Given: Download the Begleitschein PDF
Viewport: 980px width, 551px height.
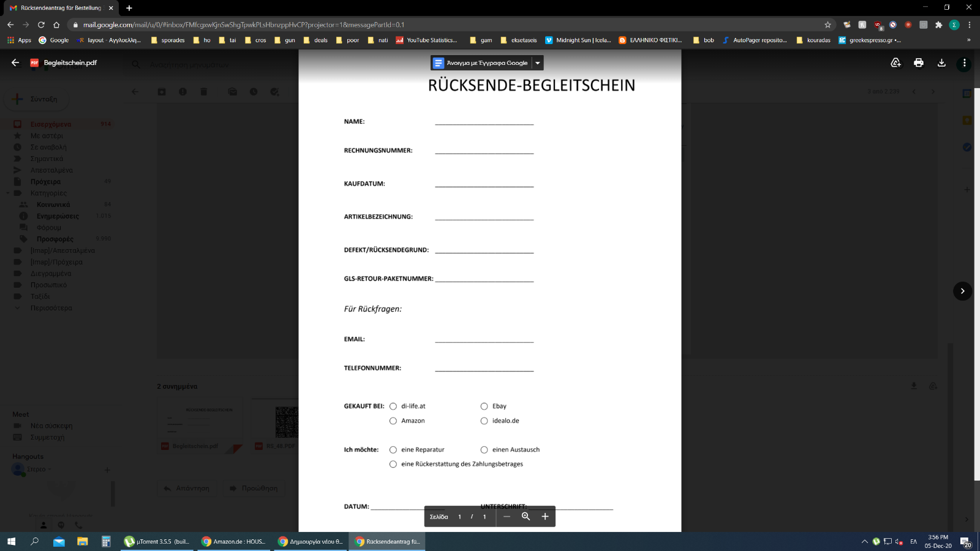Looking at the screenshot, I should click(x=941, y=62).
